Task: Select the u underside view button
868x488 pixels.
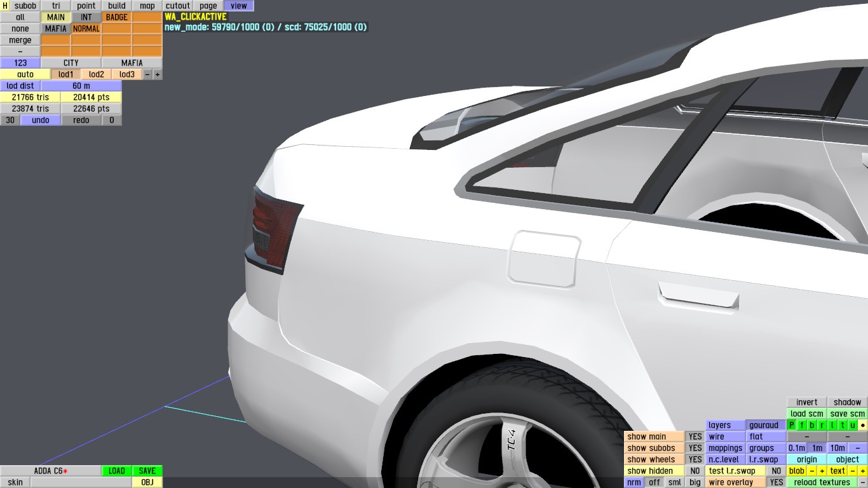Action: (x=853, y=425)
